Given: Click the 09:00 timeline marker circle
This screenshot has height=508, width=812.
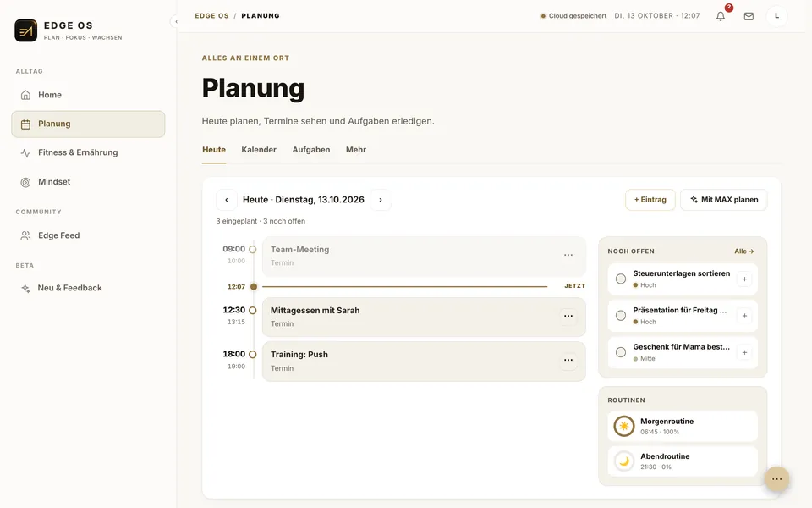Looking at the screenshot, I should pyautogui.click(x=253, y=249).
